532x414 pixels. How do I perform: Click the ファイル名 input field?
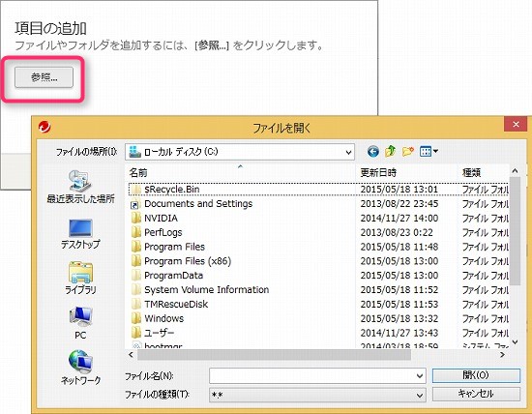point(312,376)
